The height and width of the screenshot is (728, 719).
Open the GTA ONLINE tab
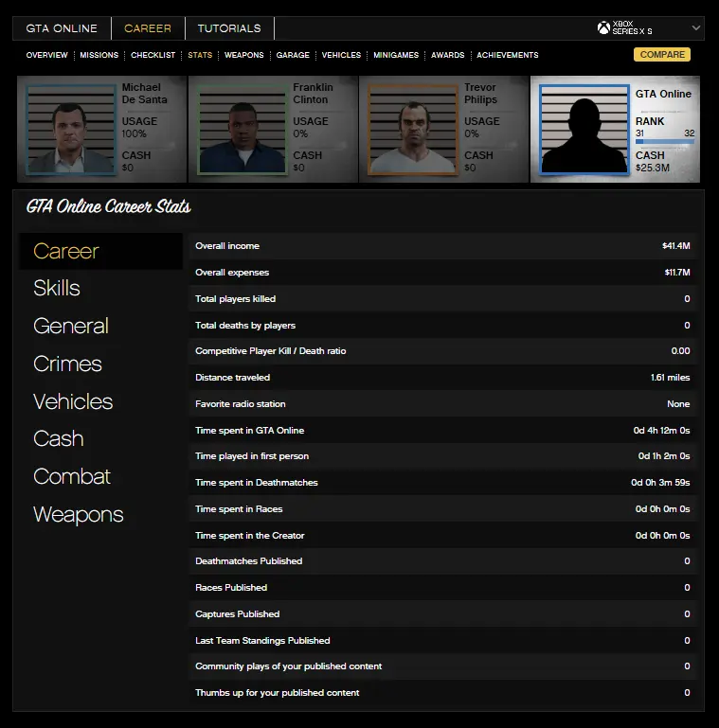[x=62, y=28]
